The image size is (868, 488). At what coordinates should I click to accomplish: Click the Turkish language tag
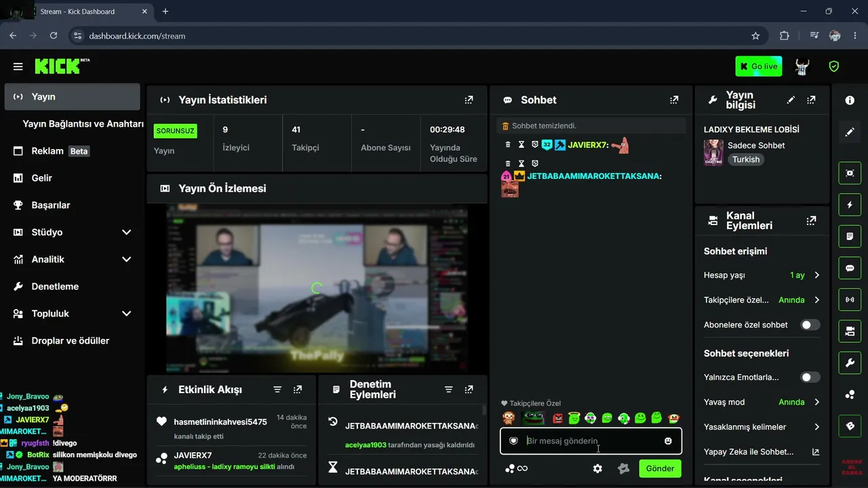click(x=746, y=160)
